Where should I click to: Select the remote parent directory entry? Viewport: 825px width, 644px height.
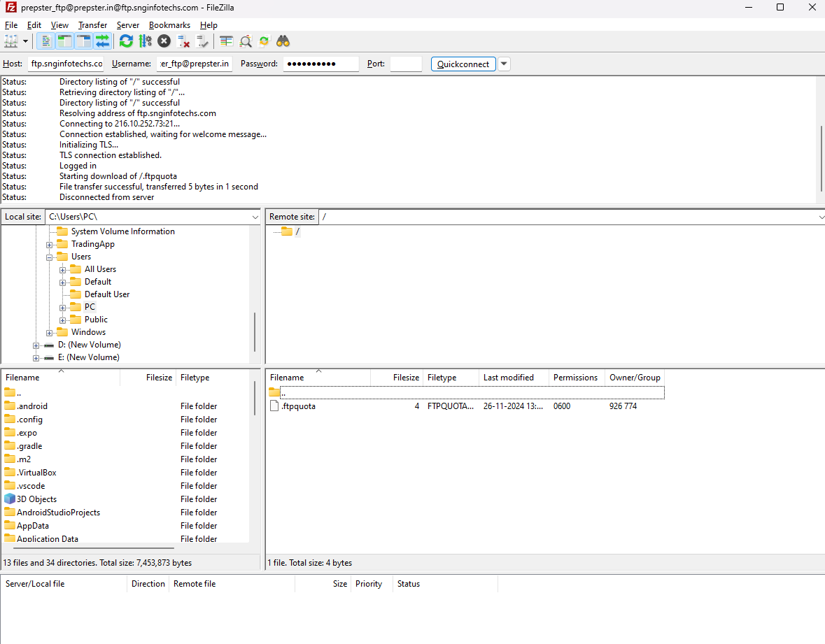tap(465, 392)
